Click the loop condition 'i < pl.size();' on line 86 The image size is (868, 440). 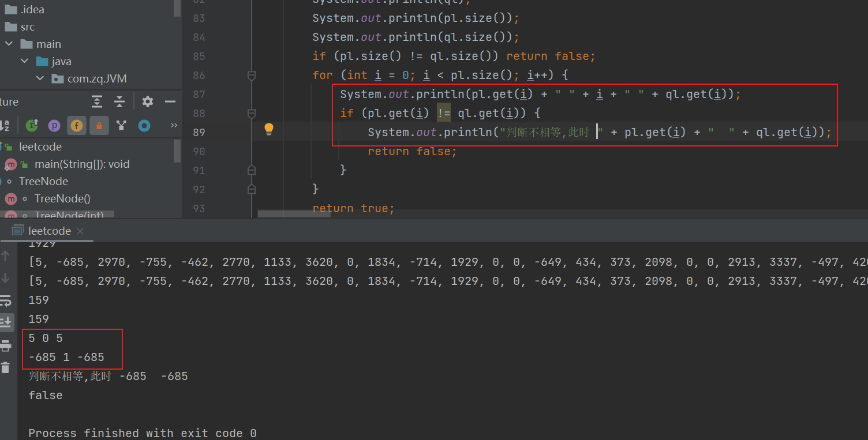coord(470,75)
